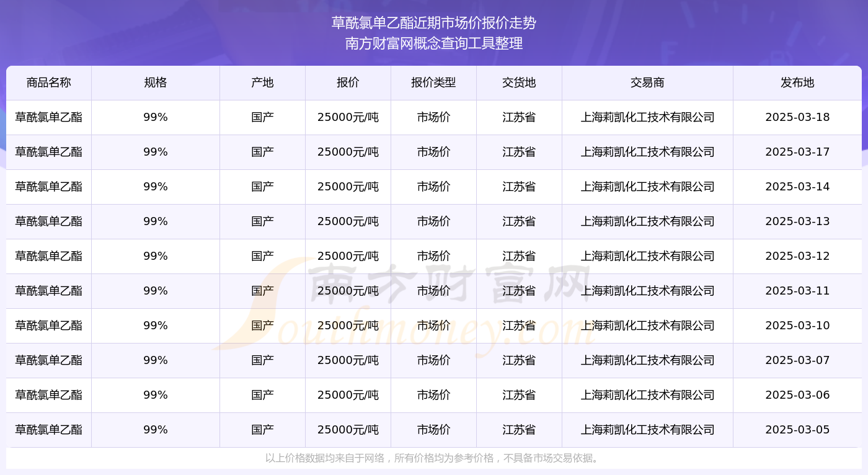
Task: Click the 产地 column header
Action: pos(263,82)
